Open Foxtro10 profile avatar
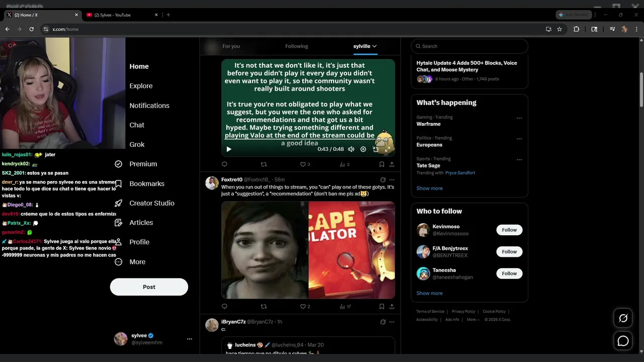 [212, 183]
